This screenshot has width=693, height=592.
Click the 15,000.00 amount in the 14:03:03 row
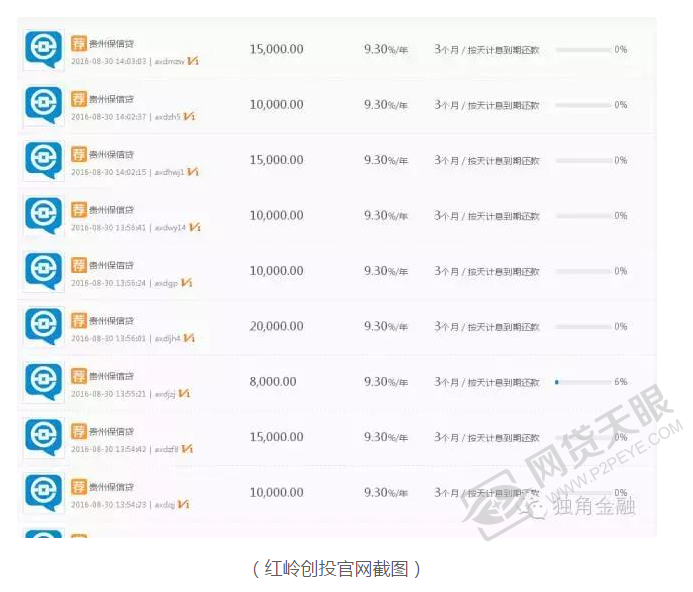pos(277,49)
